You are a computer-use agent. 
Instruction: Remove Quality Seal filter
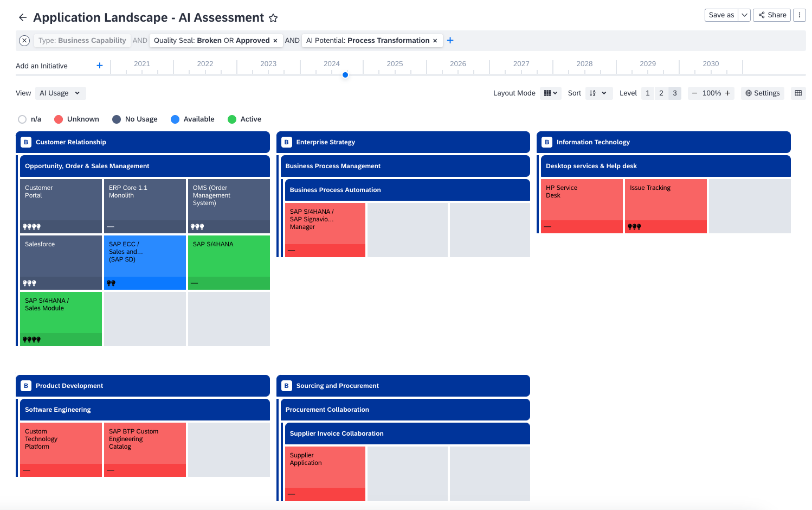(275, 41)
